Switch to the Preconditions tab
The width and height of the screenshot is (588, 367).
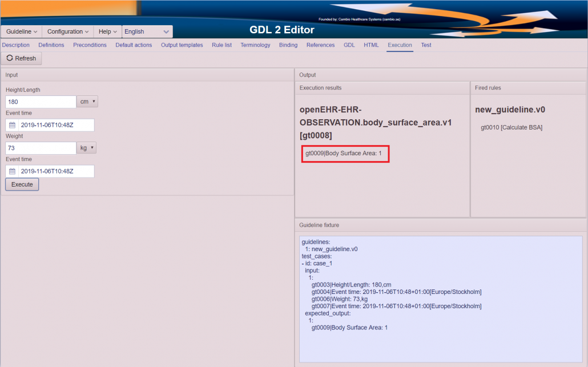(90, 45)
